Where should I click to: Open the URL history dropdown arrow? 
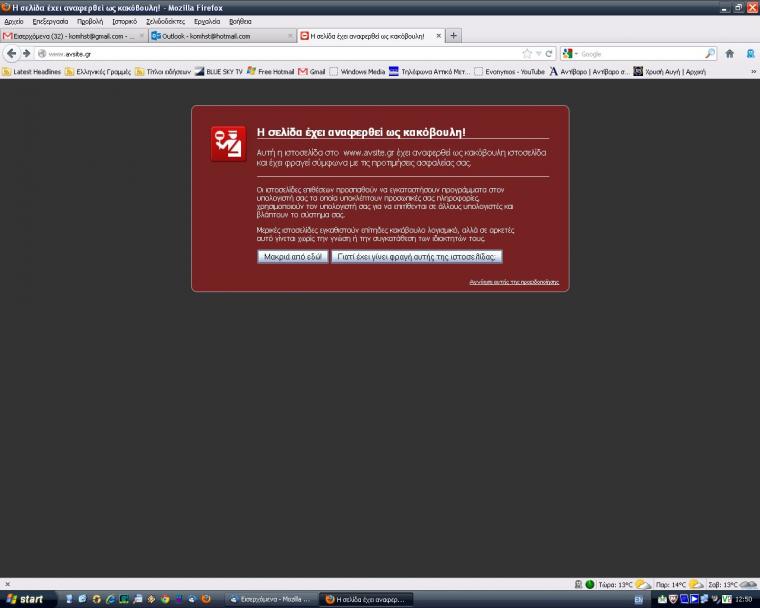click(x=538, y=54)
